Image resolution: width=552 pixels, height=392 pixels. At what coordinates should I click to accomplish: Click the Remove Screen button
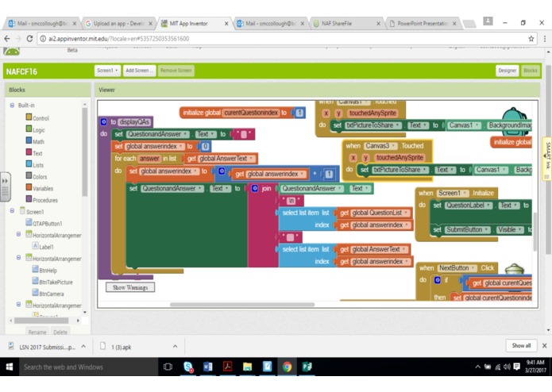click(176, 71)
